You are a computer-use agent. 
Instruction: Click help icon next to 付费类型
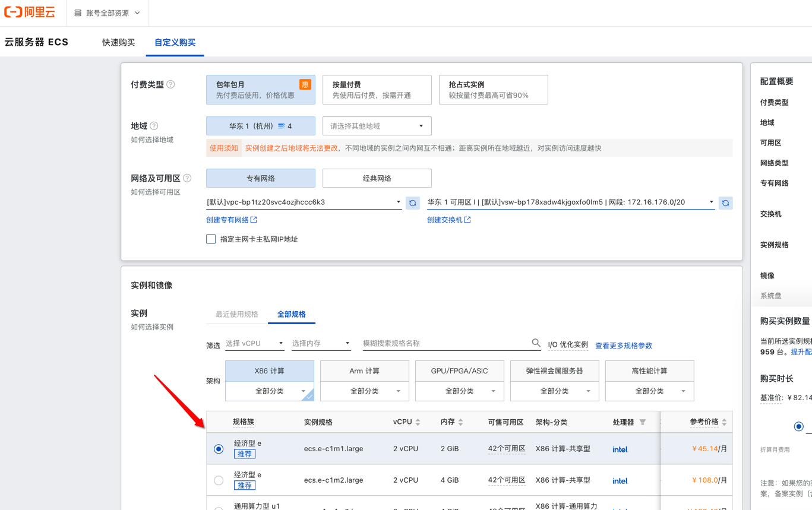170,84
